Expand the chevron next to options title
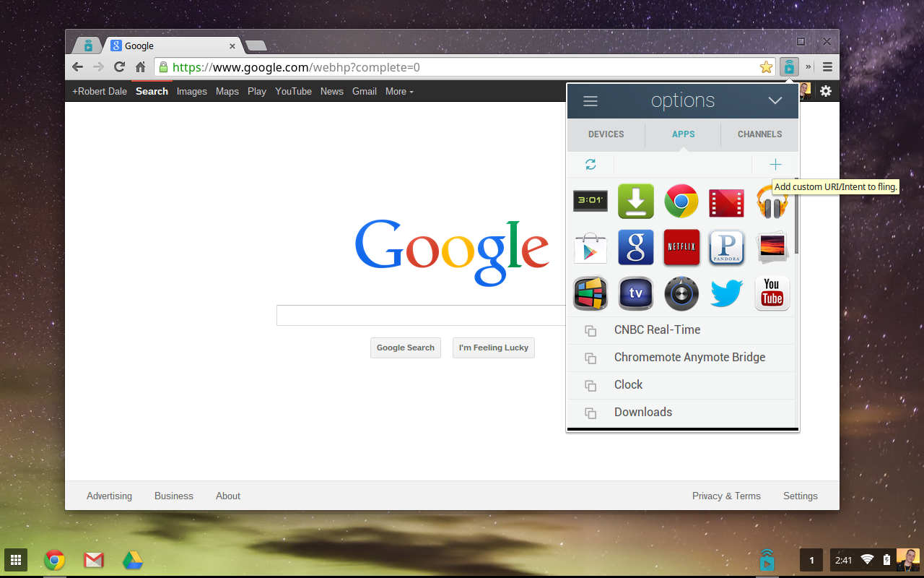Viewport: 924px width, 578px height. [x=775, y=101]
